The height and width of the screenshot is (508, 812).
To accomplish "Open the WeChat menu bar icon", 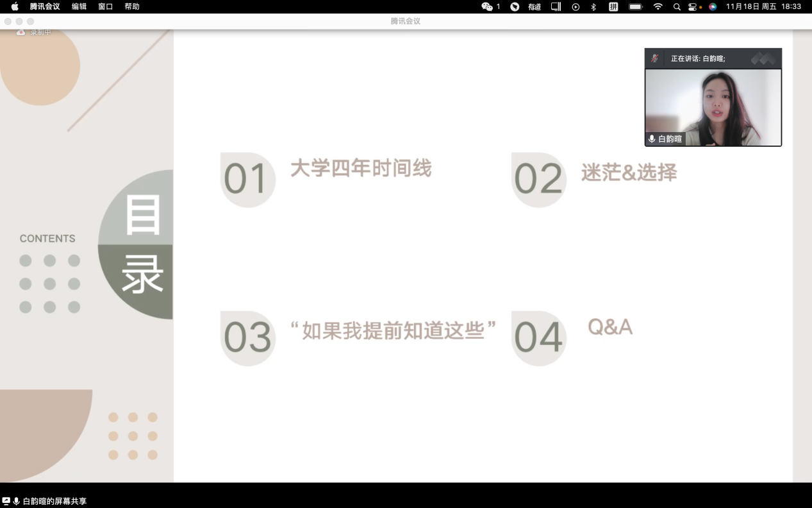I will 487,6.
